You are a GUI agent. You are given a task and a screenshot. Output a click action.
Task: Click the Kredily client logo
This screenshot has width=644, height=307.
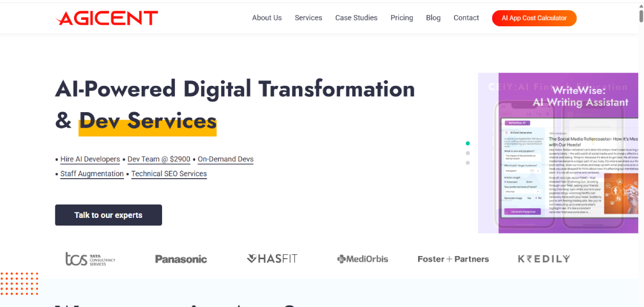coord(544,259)
